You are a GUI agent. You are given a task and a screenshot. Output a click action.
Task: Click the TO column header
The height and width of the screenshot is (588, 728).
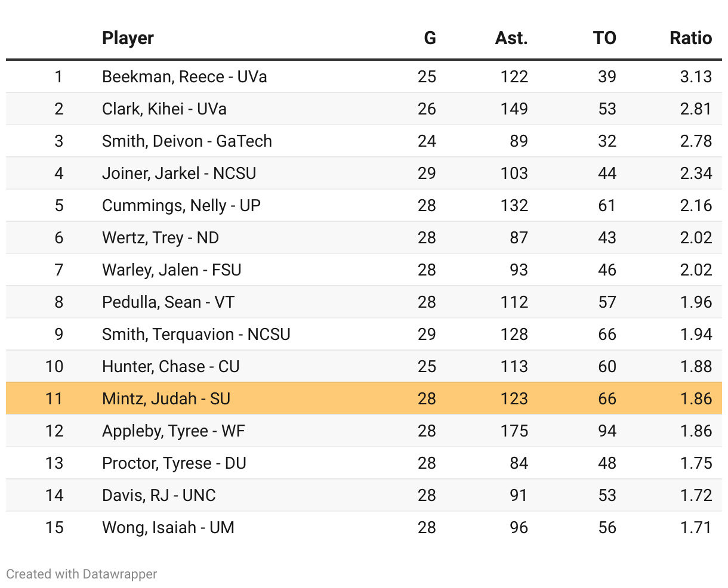tap(604, 38)
